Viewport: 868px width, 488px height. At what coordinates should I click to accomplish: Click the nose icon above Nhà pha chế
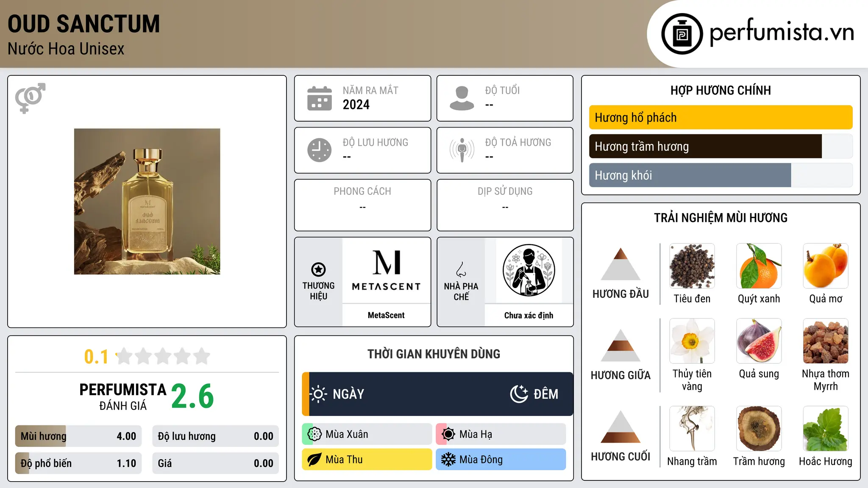461,269
